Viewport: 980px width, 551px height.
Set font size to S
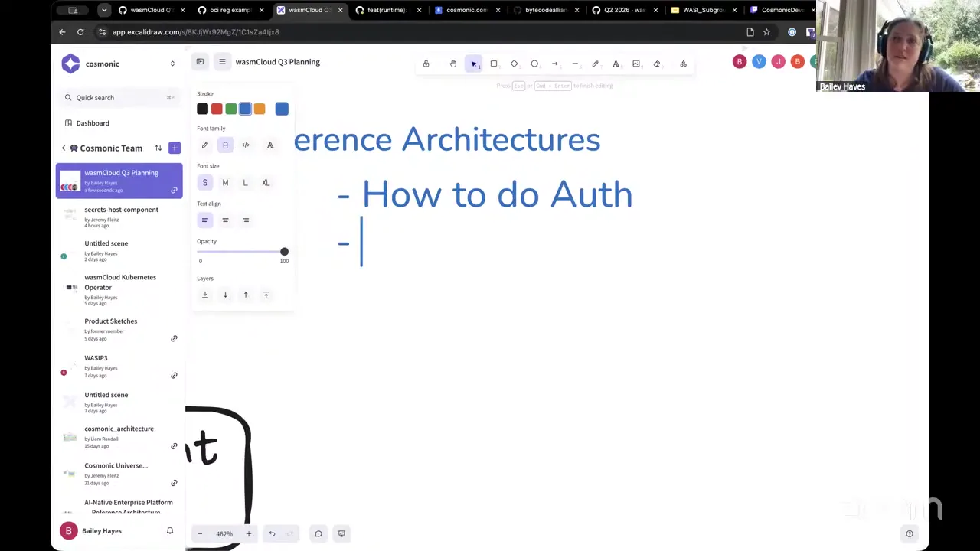tap(204, 183)
